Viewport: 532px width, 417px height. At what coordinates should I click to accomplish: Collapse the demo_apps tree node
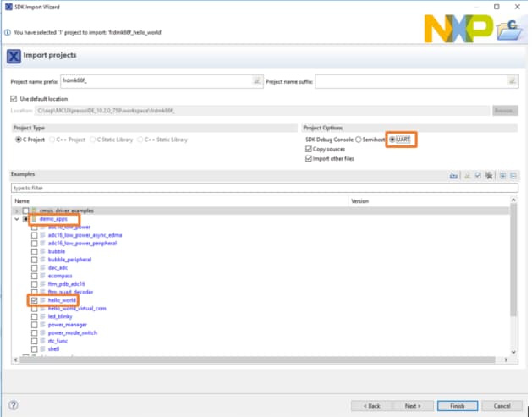coord(16,219)
